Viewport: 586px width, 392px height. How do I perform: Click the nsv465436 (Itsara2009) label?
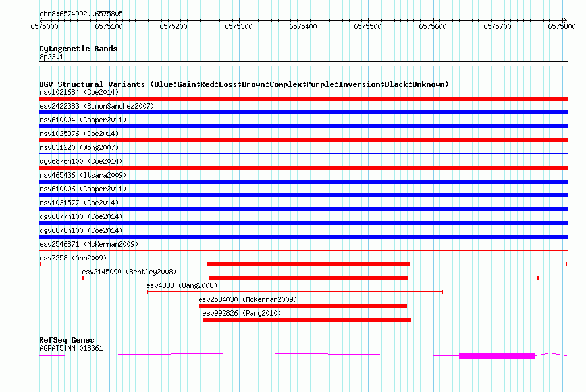(83, 175)
